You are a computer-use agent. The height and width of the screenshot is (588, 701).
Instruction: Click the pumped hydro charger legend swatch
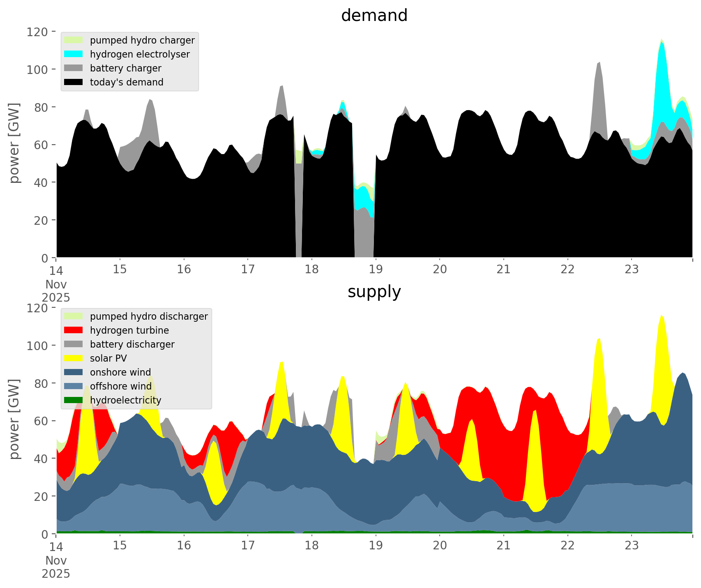74,40
